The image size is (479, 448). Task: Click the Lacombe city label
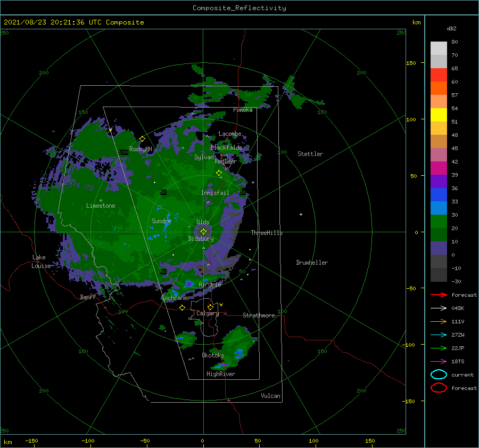[230, 134]
